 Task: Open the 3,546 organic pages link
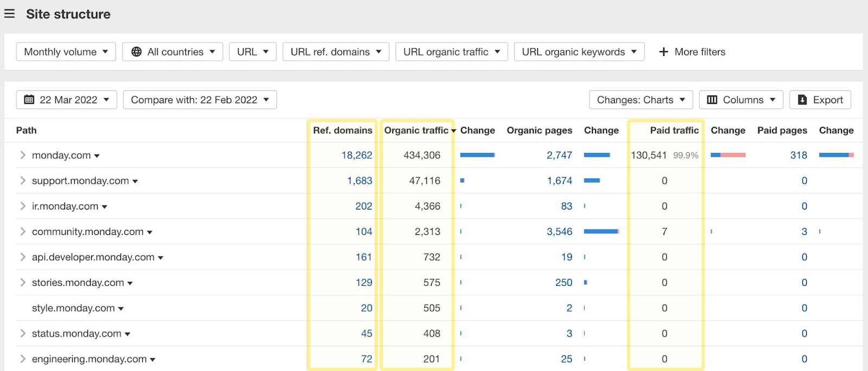[559, 232]
